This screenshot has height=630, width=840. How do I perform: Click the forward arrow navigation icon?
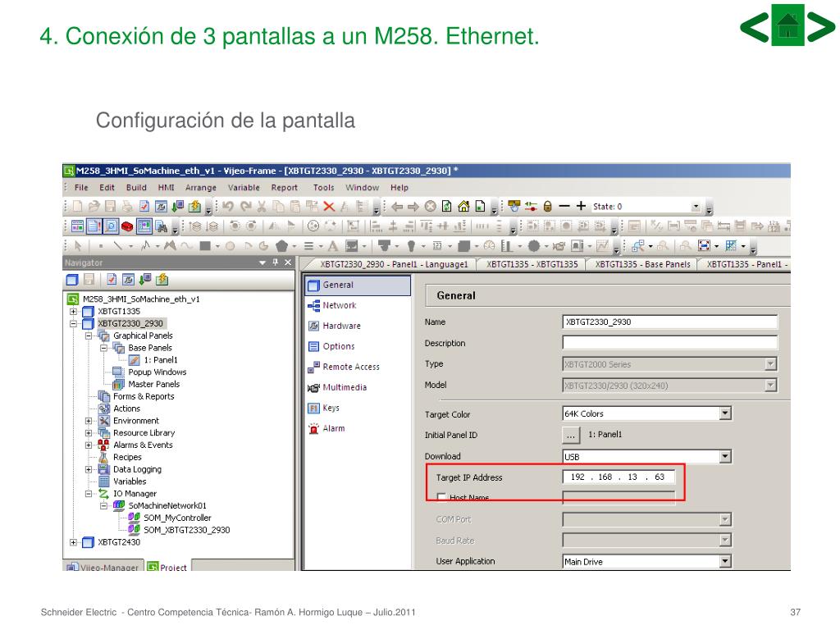(x=413, y=206)
